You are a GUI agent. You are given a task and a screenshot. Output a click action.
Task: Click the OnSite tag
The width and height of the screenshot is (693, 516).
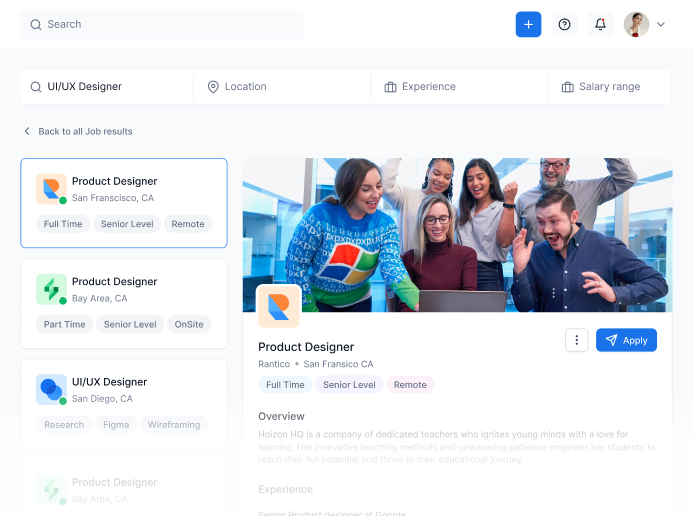coord(189,324)
